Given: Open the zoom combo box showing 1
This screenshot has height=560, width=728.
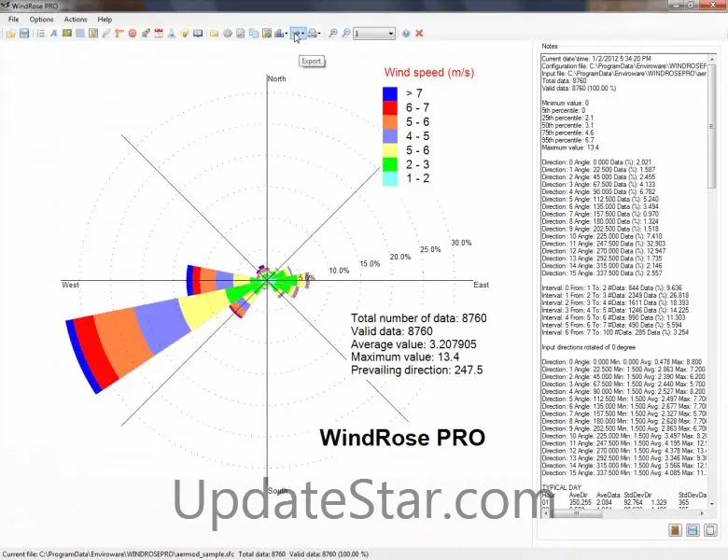Looking at the screenshot, I should 374,34.
